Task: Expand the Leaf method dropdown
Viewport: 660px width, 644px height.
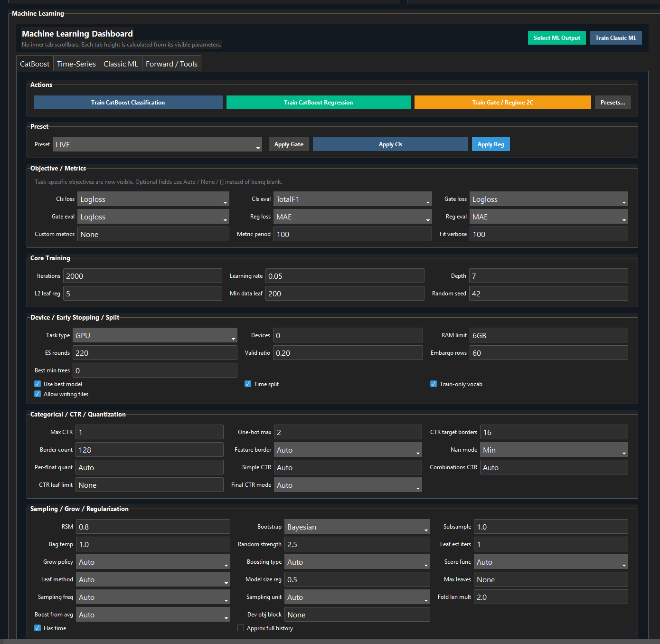Action: click(x=153, y=579)
